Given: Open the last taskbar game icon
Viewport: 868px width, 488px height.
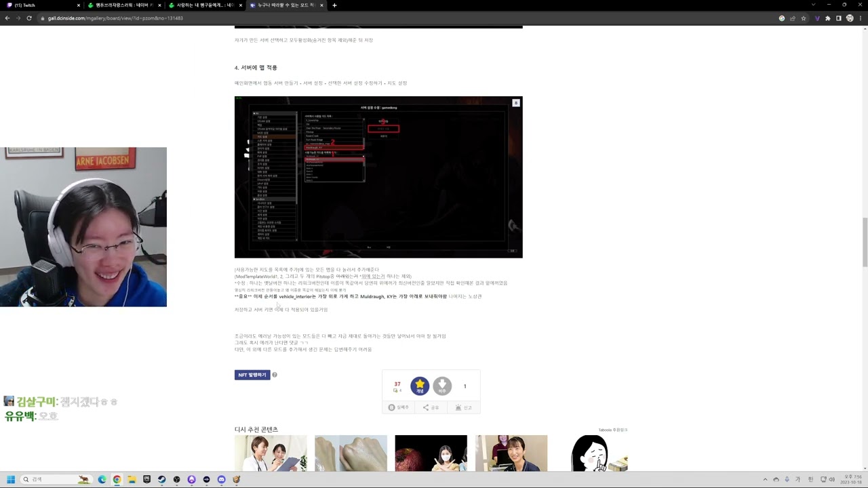Looking at the screenshot, I should pyautogui.click(x=236, y=479).
